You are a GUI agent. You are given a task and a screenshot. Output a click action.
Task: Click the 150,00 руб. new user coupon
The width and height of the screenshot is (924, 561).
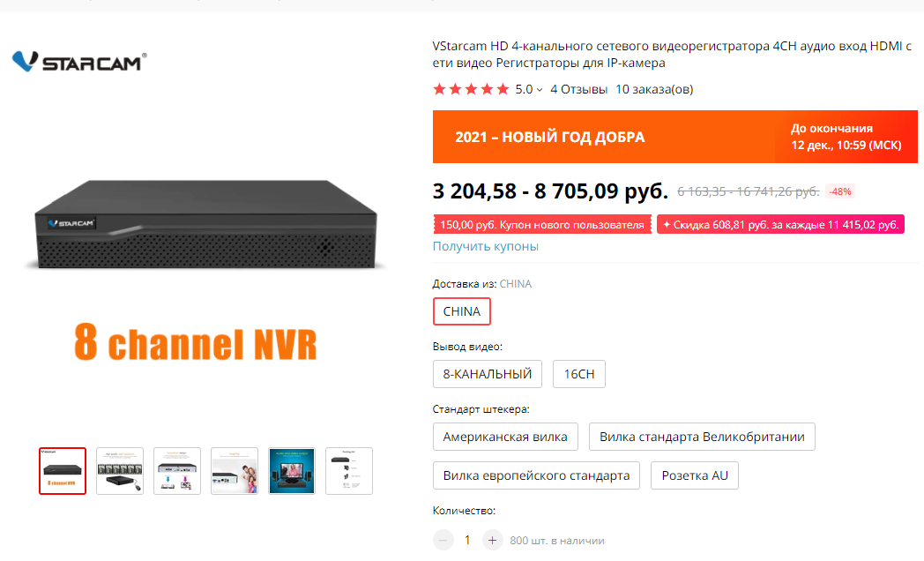click(542, 225)
